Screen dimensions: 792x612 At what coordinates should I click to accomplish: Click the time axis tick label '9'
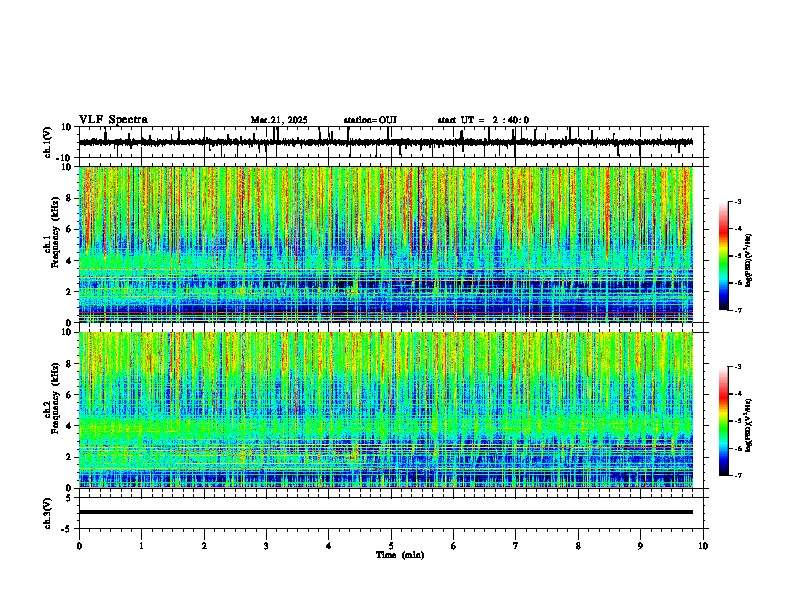coord(640,546)
